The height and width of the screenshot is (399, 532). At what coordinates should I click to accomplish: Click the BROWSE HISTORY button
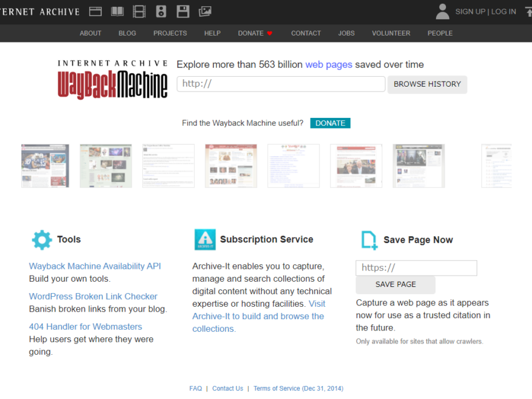click(427, 84)
